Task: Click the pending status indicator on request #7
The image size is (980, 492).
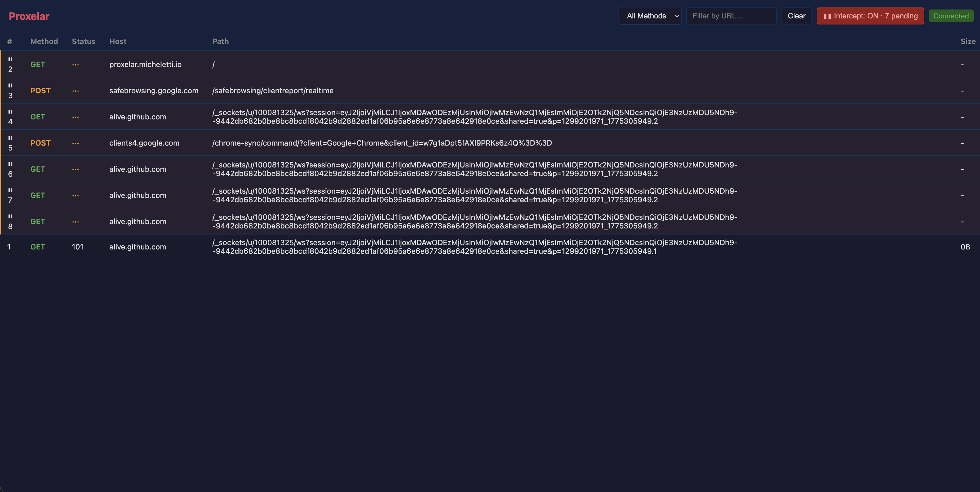Action: (x=75, y=195)
